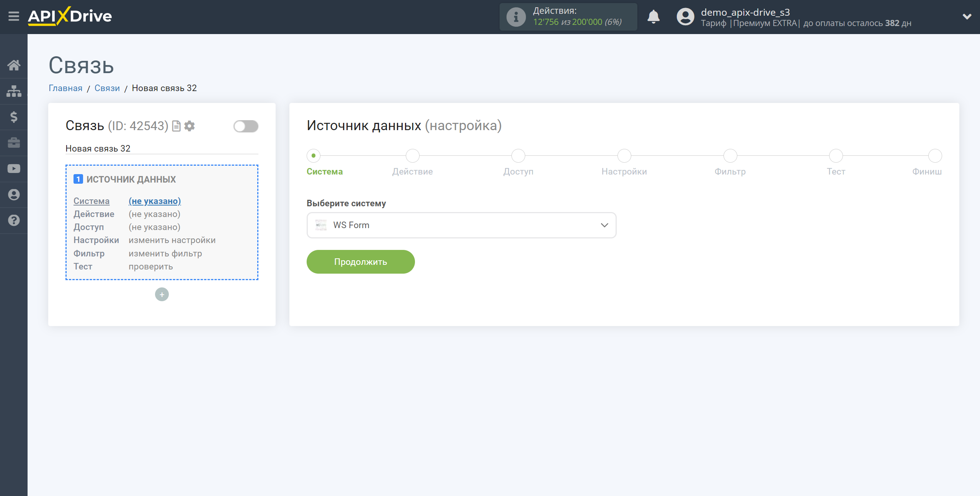Select the Главная breadcrumb link

tap(66, 88)
